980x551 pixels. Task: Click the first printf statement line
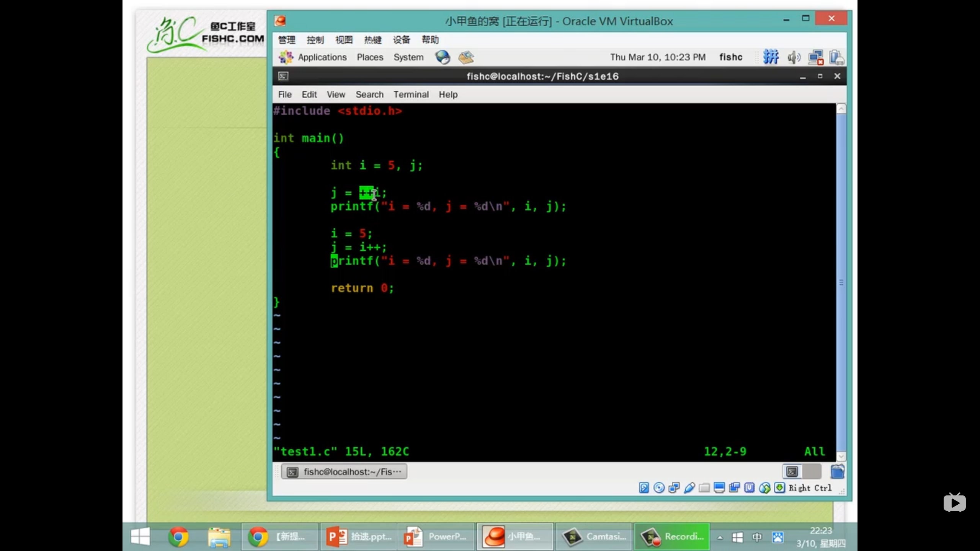pyautogui.click(x=448, y=207)
